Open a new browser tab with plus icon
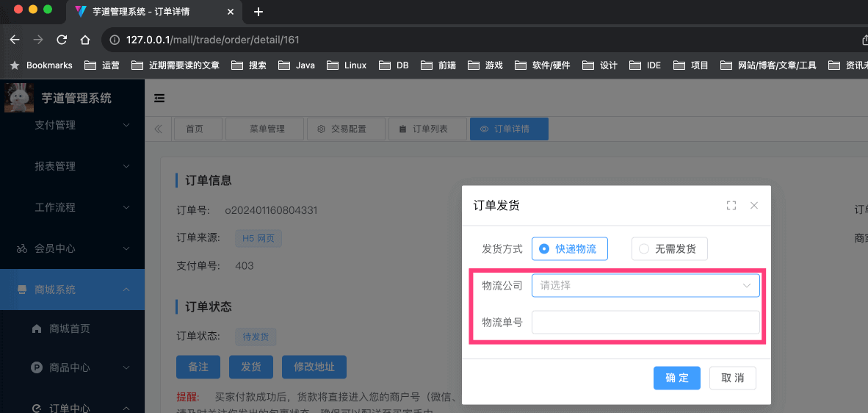Viewport: 868px width, 413px height. tap(258, 12)
